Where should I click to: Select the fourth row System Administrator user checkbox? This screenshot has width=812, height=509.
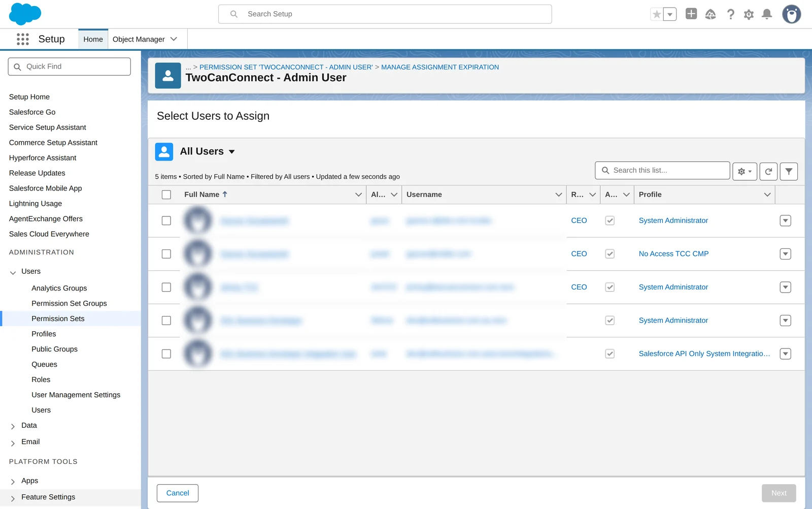pos(166,321)
